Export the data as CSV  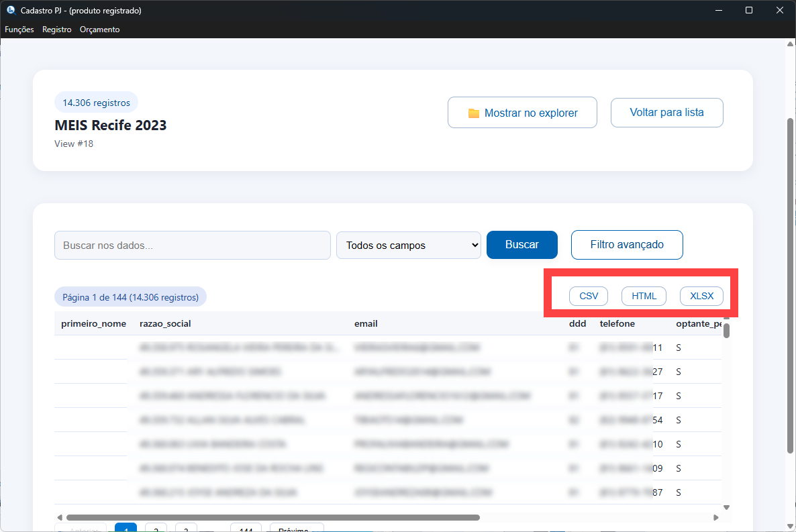point(588,296)
